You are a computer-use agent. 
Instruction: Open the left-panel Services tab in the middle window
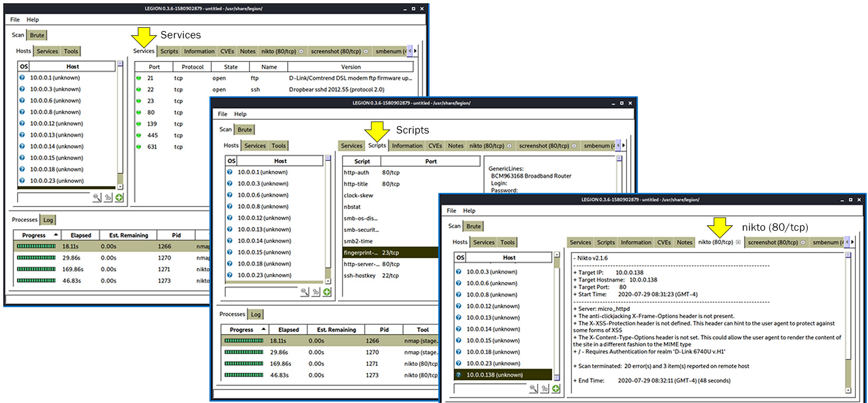coord(255,146)
